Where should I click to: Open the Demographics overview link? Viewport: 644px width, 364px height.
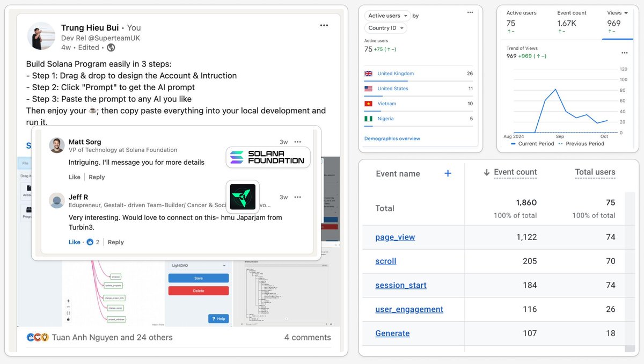tap(392, 139)
